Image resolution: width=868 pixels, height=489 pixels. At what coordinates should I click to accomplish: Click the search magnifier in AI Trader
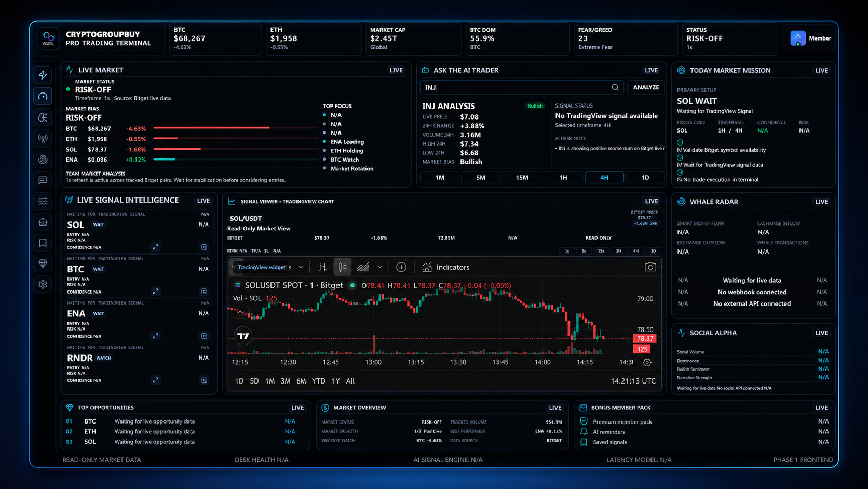615,87
